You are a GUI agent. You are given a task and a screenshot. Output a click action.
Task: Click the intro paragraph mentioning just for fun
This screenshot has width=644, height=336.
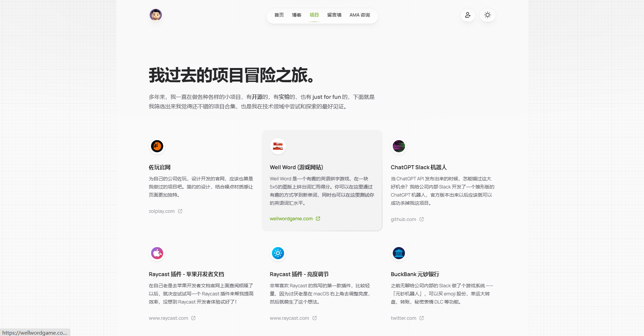coord(262,102)
